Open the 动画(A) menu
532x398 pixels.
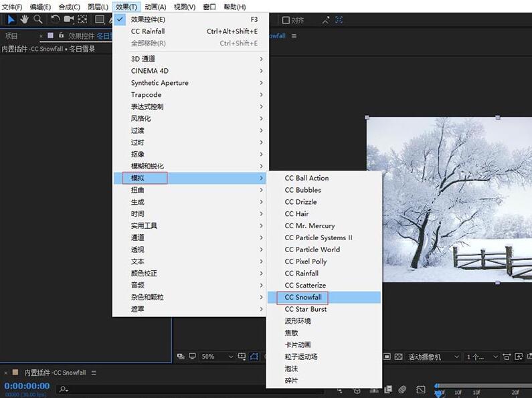click(x=155, y=7)
